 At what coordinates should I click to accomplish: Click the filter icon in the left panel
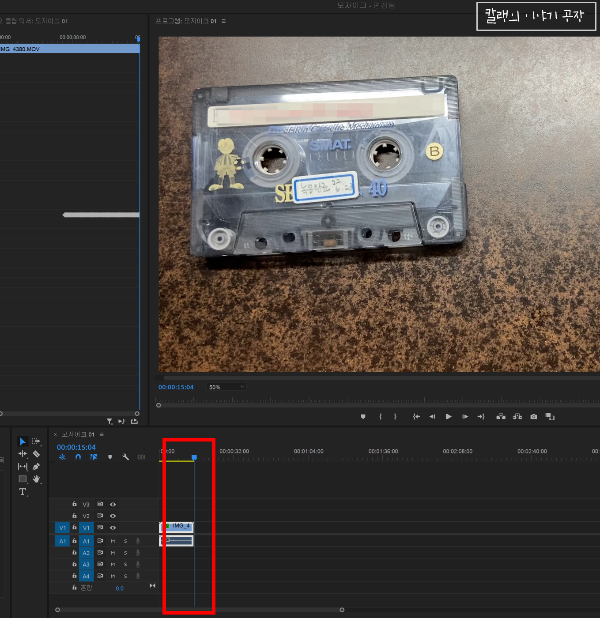point(110,421)
